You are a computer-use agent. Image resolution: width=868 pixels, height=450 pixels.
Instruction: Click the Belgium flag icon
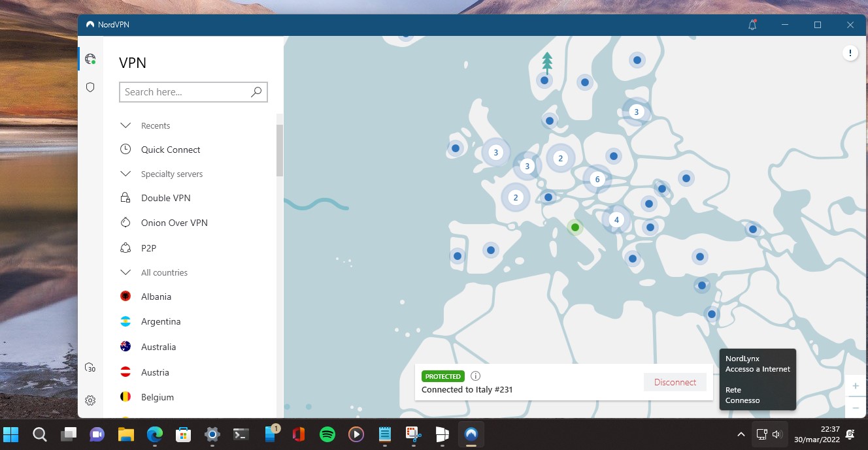(125, 397)
